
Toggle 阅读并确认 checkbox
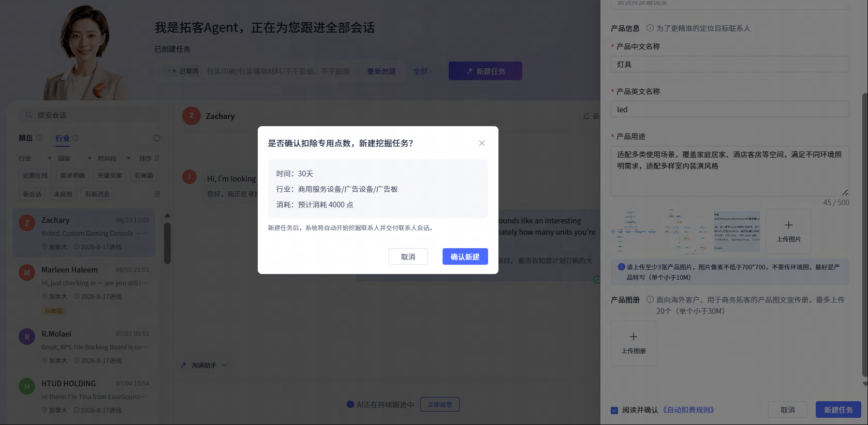tap(614, 411)
